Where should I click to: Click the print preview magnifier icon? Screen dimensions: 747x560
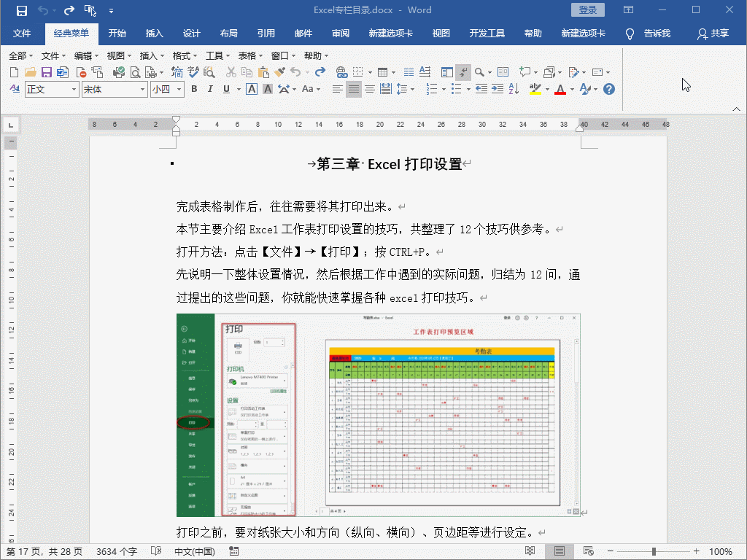click(136, 72)
